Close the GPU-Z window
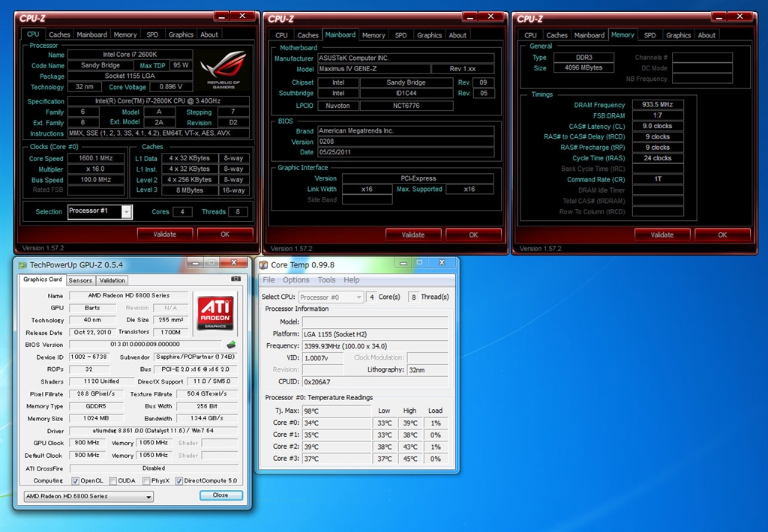 [234, 263]
